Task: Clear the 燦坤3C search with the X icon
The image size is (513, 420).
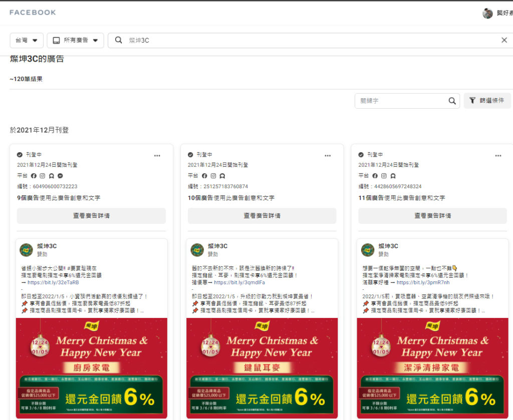Action: pos(504,40)
